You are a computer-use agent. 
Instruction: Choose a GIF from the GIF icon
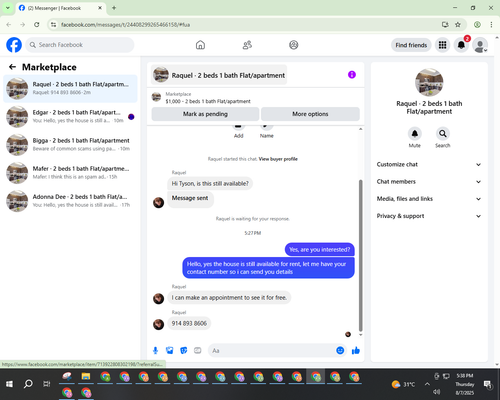pos(198,350)
